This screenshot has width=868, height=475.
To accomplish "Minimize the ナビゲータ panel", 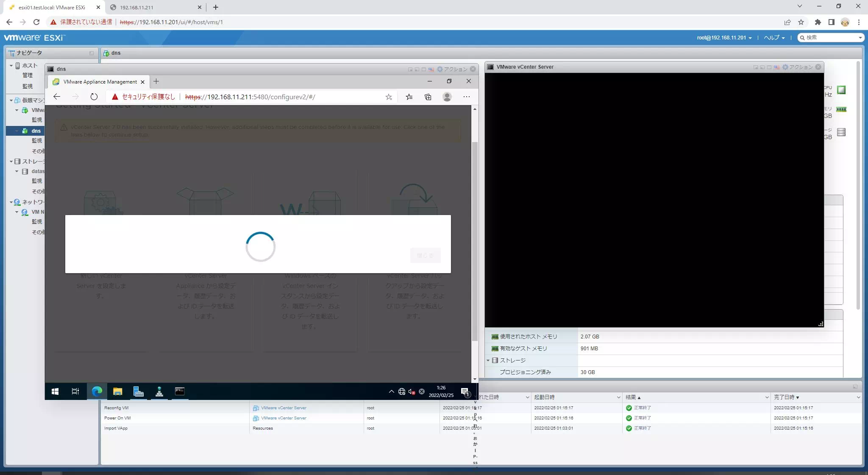I will pyautogui.click(x=92, y=53).
